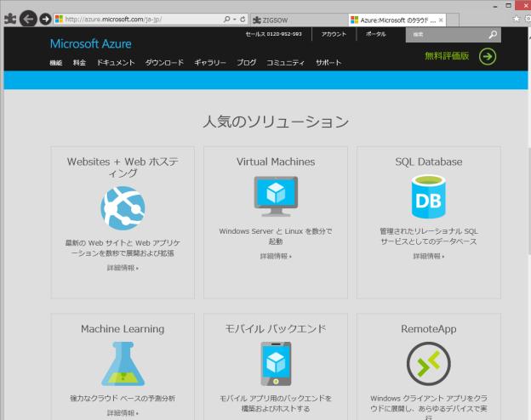
Task: Click 詳細情報 under Virtual Machines
Action: [276, 256]
